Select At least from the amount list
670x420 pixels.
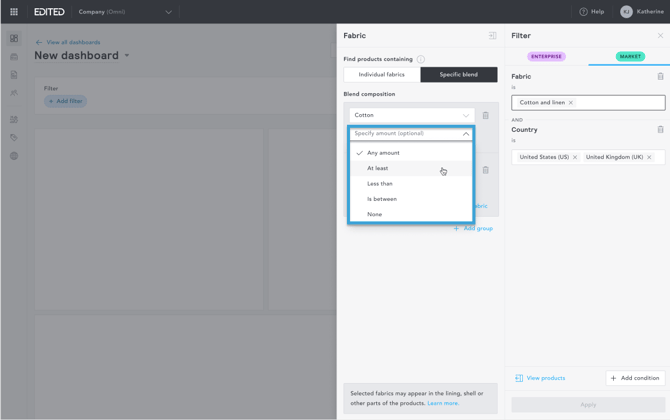378,168
